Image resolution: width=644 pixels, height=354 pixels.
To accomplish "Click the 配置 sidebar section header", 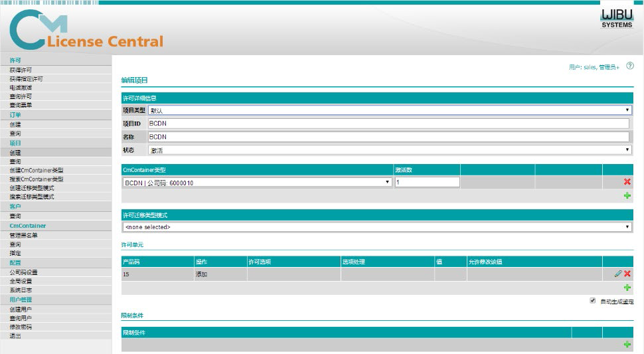I will tap(15, 263).
